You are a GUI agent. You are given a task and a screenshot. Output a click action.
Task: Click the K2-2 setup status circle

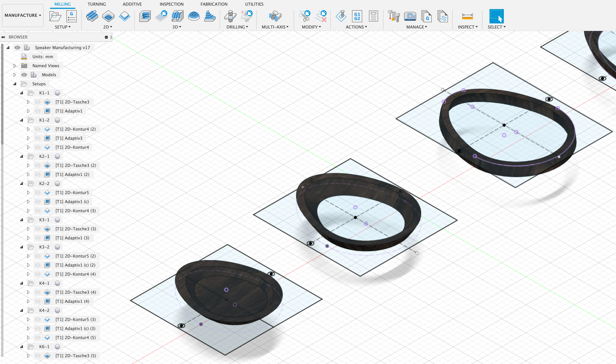57,183
